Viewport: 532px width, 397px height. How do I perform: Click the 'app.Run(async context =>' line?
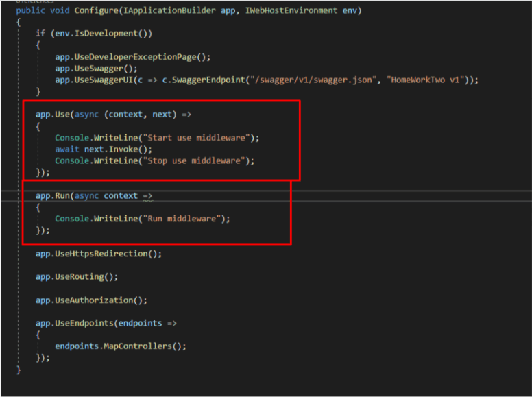pos(94,196)
